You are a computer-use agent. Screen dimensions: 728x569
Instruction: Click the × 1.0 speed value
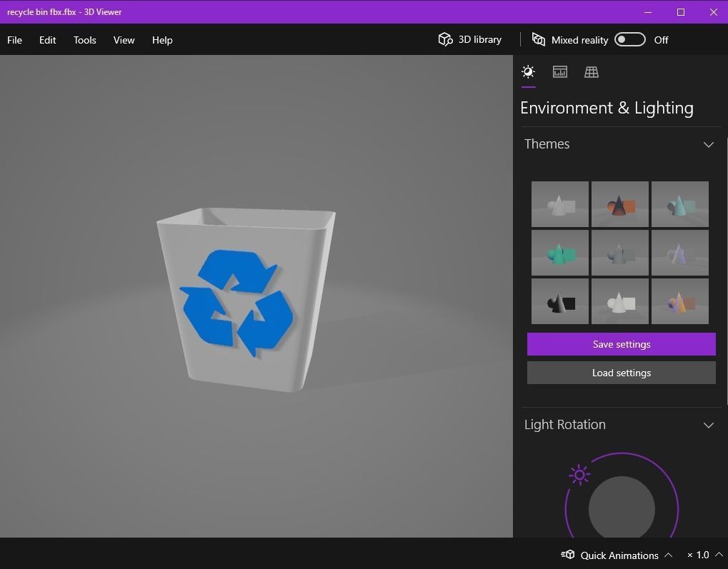tap(698, 555)
